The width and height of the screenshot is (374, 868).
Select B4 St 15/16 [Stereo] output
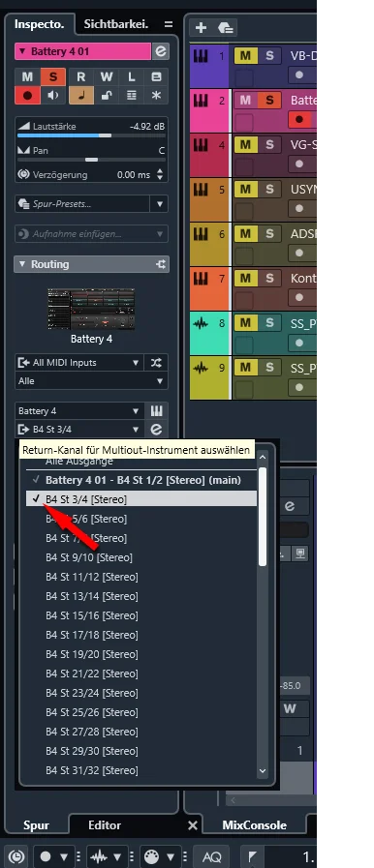[141, 615]
